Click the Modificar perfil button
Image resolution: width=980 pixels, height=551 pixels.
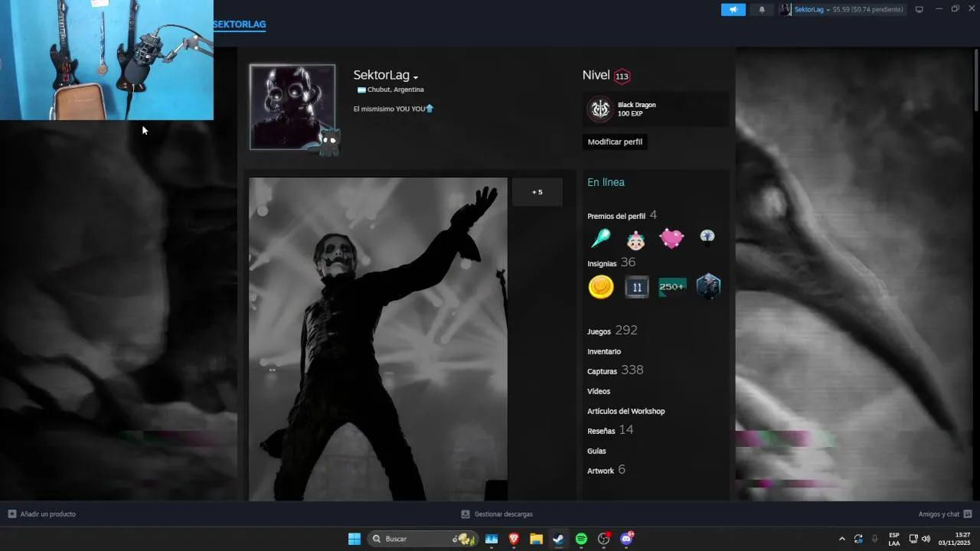click(615, 142)
